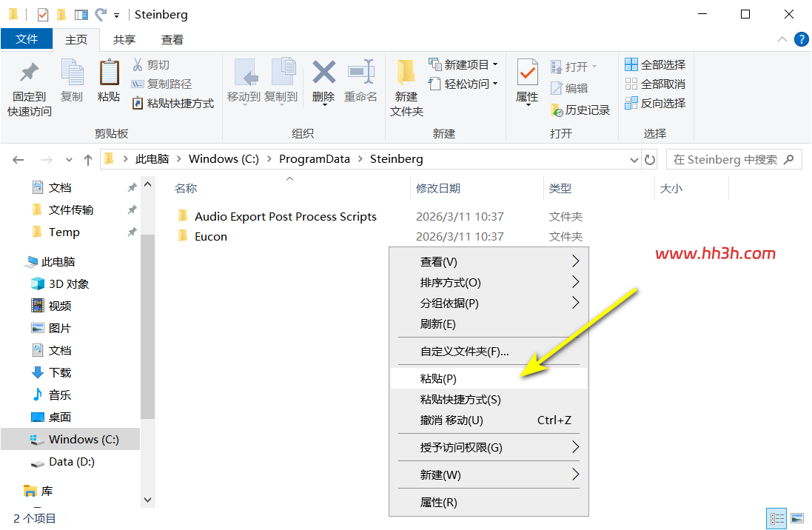
Task: Open View (查看) submenu in context menu
Action: coord(489,261)
